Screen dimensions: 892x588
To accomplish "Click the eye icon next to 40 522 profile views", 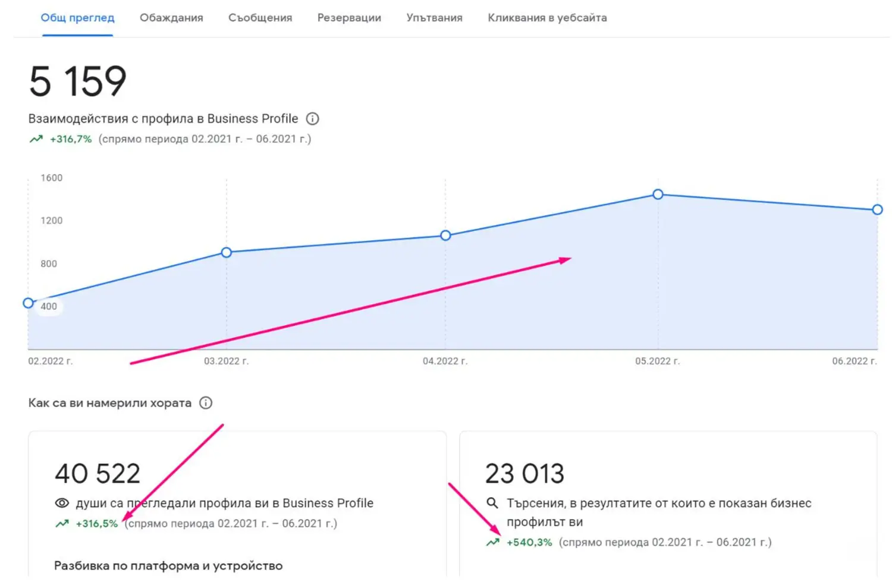I will 62,502.
